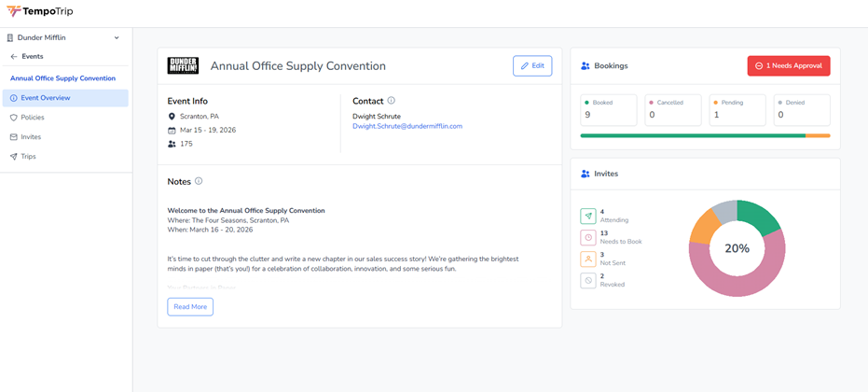
Task: Expand notes with Read More button
Action: pyautogui.click(x=190, y=307)
